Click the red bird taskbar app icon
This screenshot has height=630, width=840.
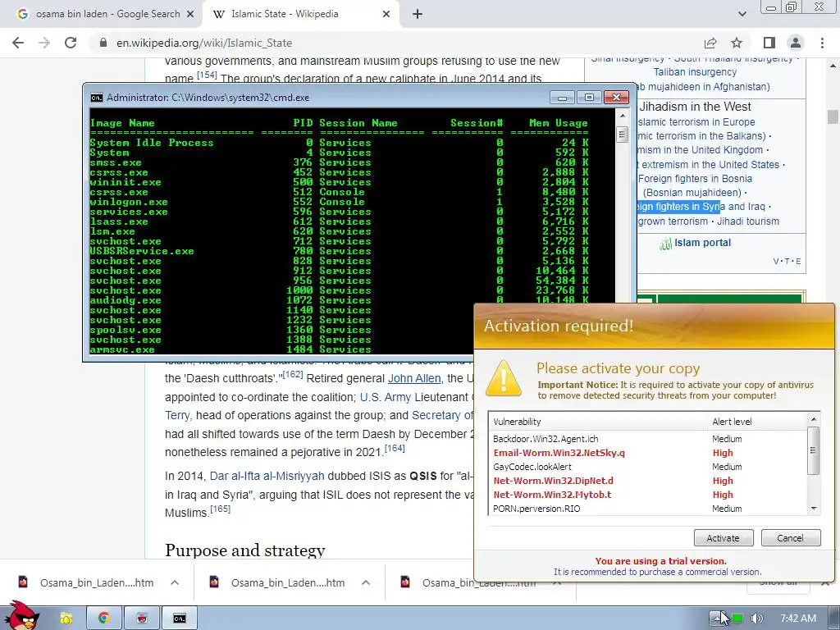point(141,619)
